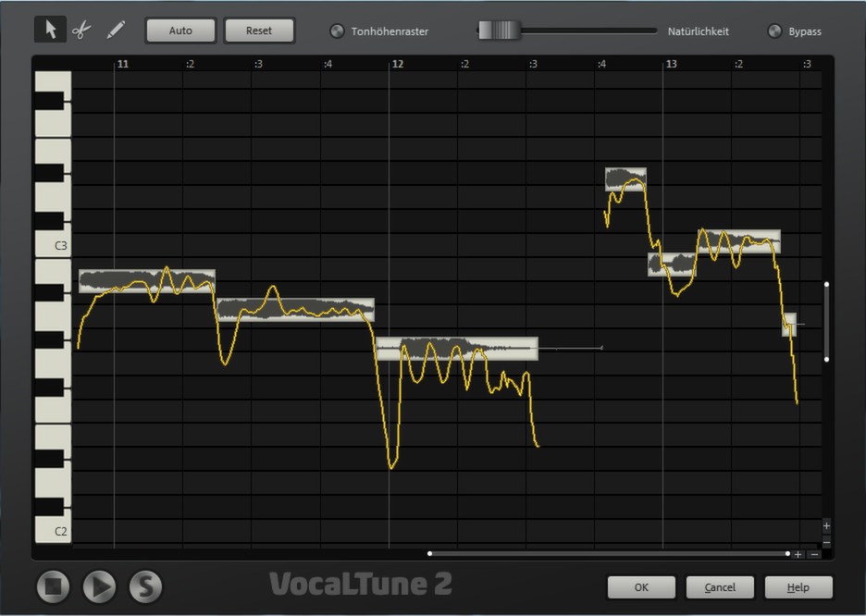
Task: Select the scissors cut tool
Action: 81,29
